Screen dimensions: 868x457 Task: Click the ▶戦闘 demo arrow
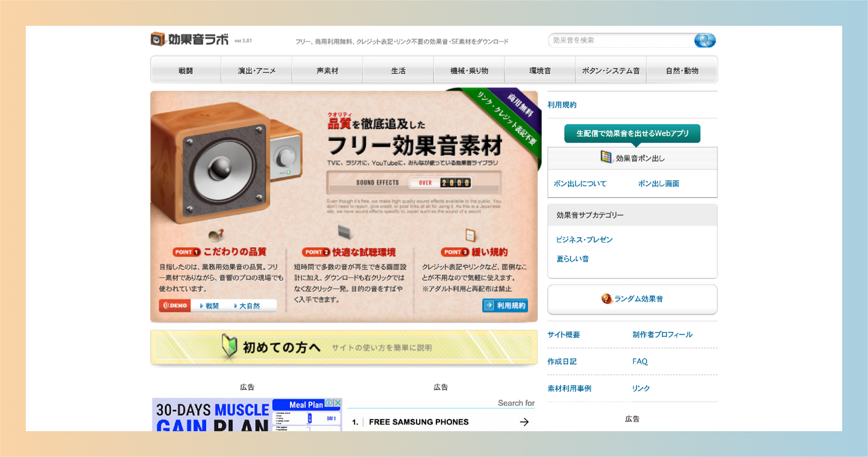pos(201,305)
